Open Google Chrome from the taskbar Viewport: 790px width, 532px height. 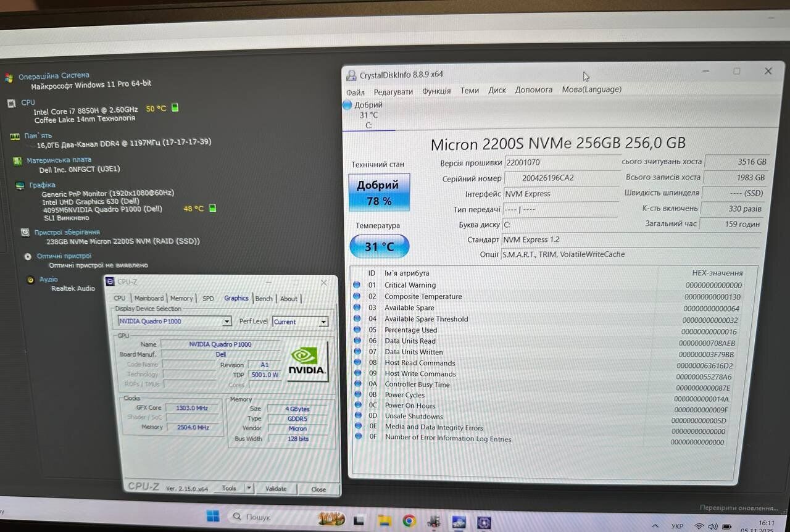tap(409, 521)
